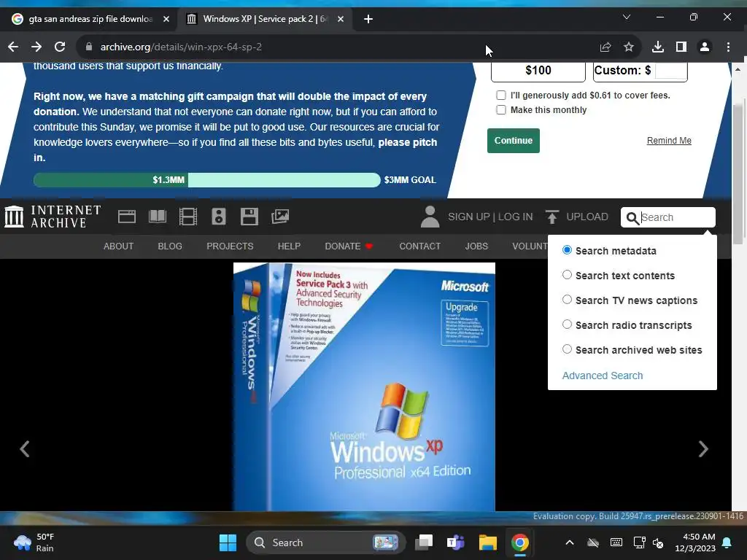Viewport: 747px width, 560px height.
Task: Click the donation goal progress bar
Action: (206, 180)
